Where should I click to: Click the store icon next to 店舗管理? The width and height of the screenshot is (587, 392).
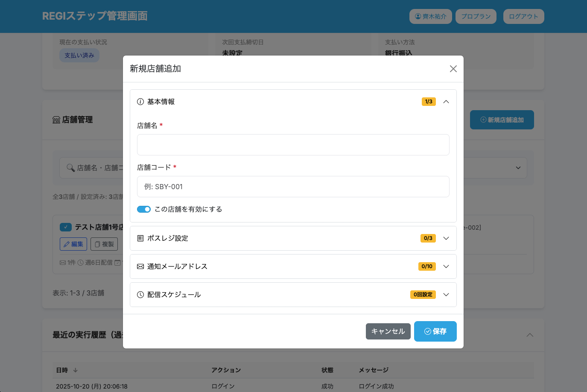(56, 120)
